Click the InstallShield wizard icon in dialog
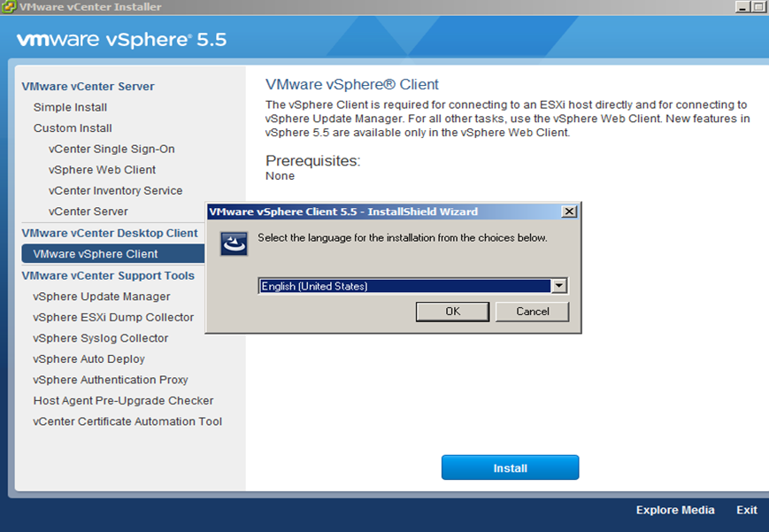This screenshot has width=769, height=532. (234, 243)
